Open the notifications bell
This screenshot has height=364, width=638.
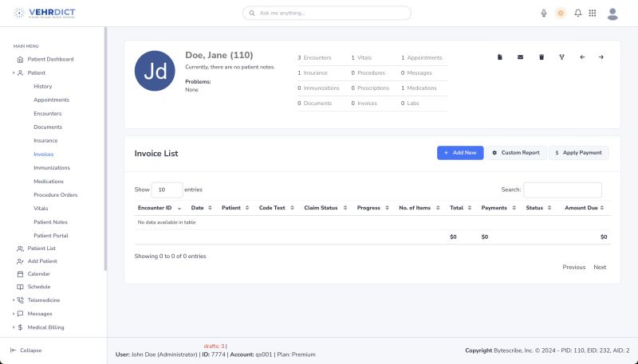(x=577, y=13)
